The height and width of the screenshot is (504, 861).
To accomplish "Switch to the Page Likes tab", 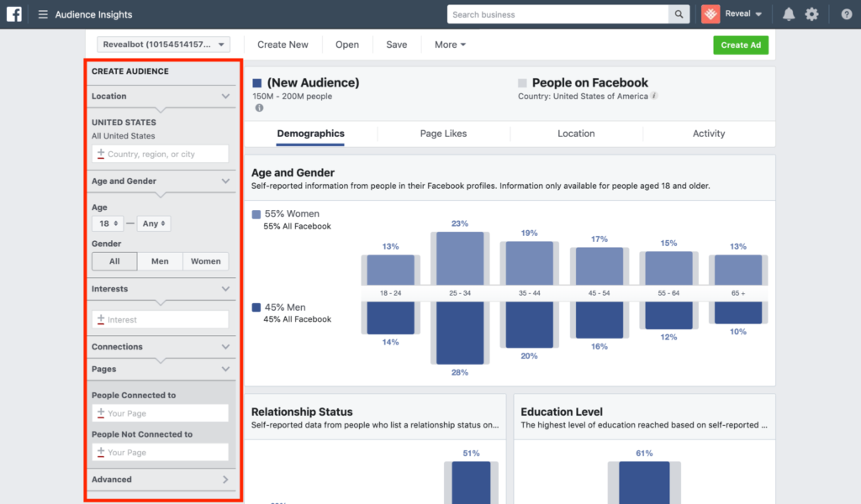I will coord(443,134).
